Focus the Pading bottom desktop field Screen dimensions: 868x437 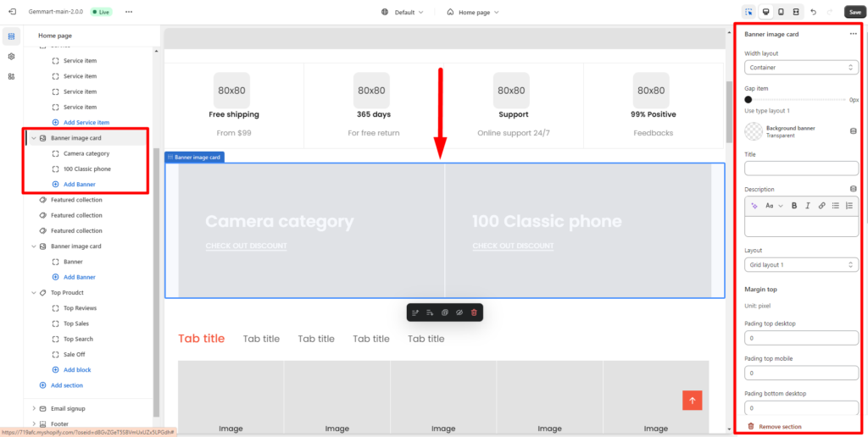pyautogui.click(x=801, y=408)
